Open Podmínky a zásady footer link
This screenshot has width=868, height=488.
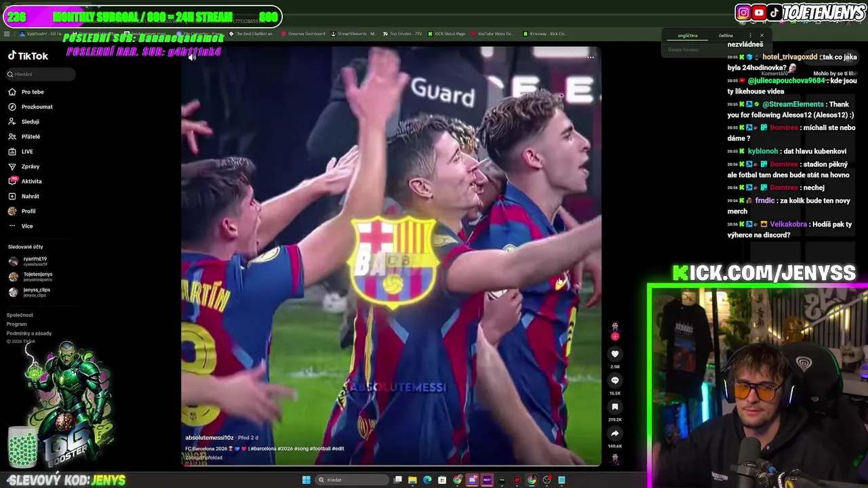pos(29,333)
